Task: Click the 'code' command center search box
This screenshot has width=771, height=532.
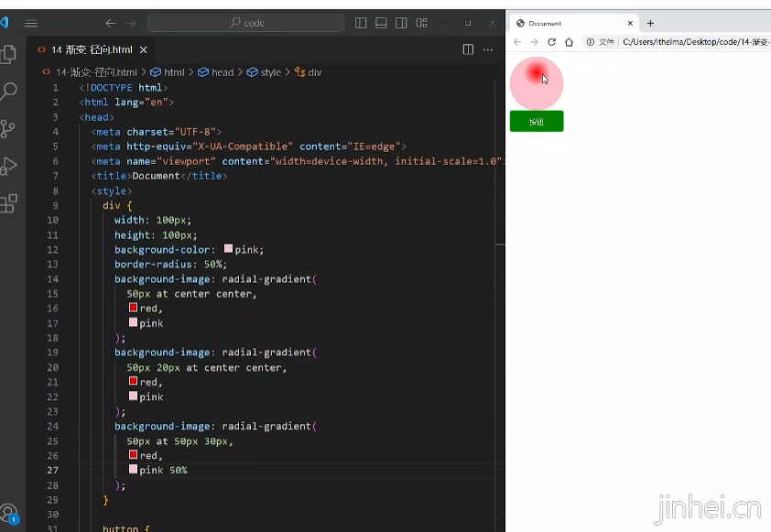Action: click(x=245, y=23)
